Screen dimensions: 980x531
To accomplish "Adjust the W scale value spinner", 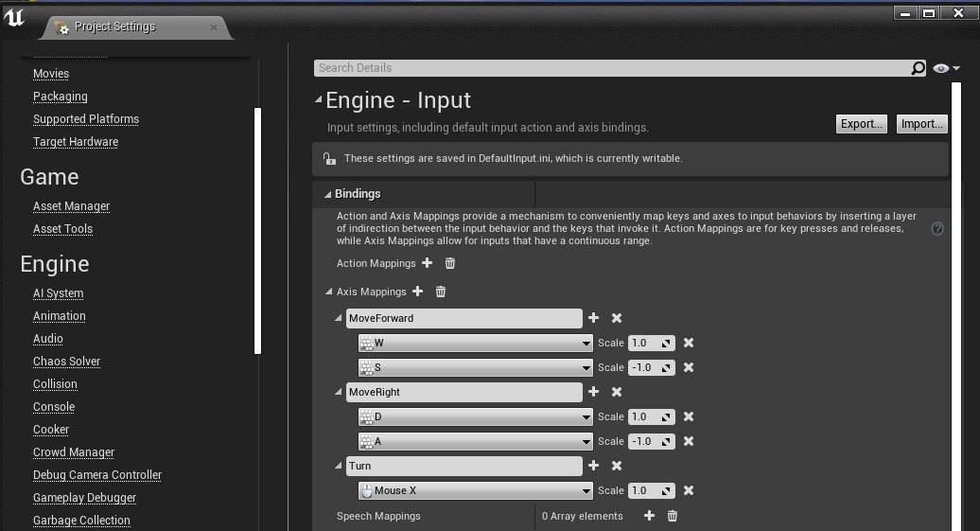I will (651, 343).
